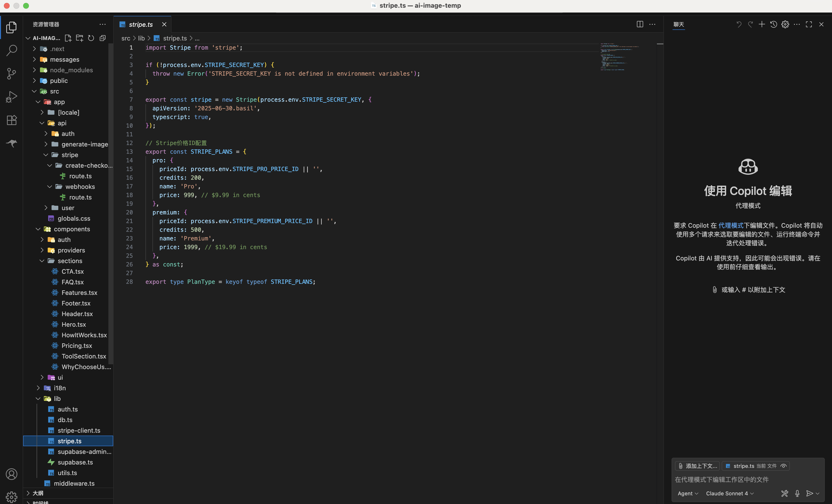Maximize the chat panel
This screenshot has width=832, height=504.
click(809, 24)
